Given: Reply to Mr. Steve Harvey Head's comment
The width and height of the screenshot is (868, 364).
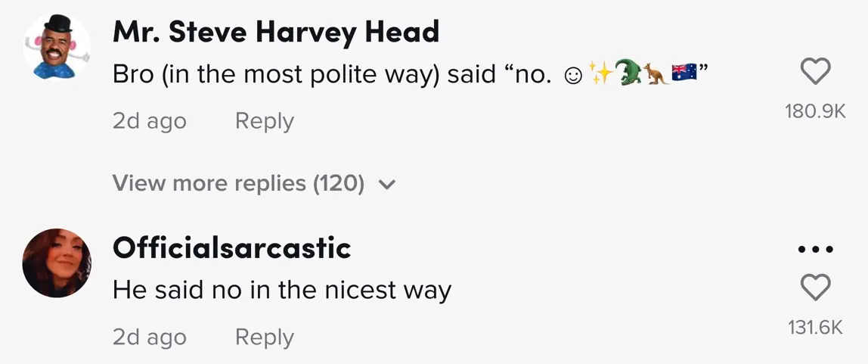Looking at the screenshot, I should [264, 121].
